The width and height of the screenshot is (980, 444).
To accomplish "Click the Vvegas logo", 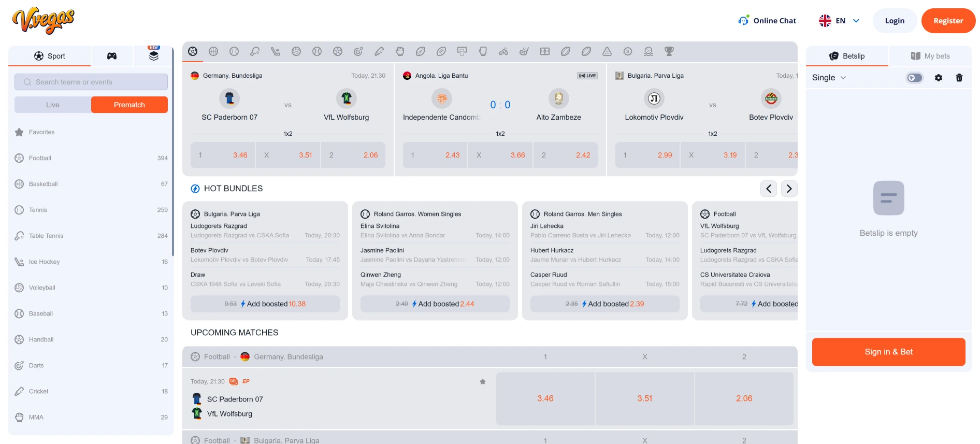I will pyautogui.click(x=44, y=21).
